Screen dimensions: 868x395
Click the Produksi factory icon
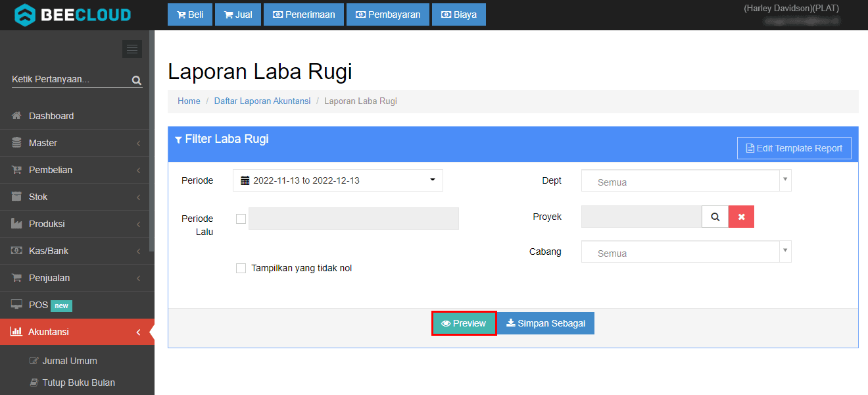[16, 224]
